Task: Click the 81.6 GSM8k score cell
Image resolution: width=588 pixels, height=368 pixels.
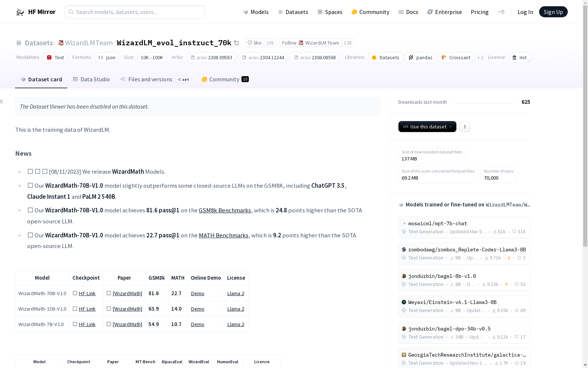Action: [157, 293]
